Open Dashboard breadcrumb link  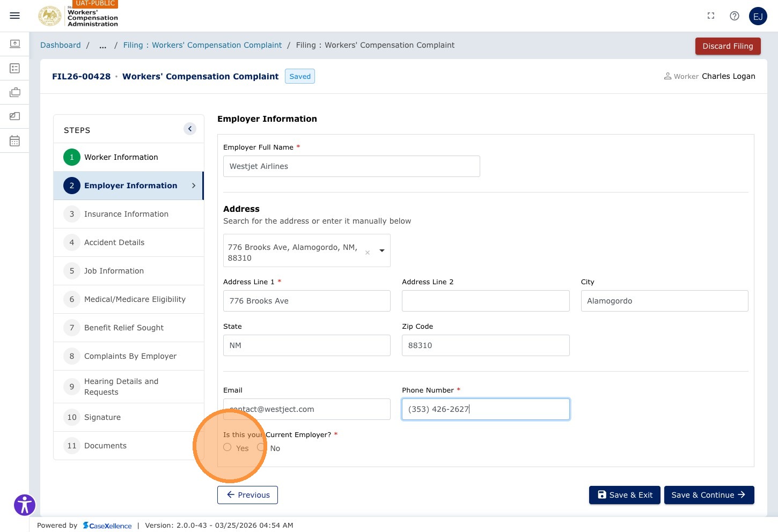point(61,45)
